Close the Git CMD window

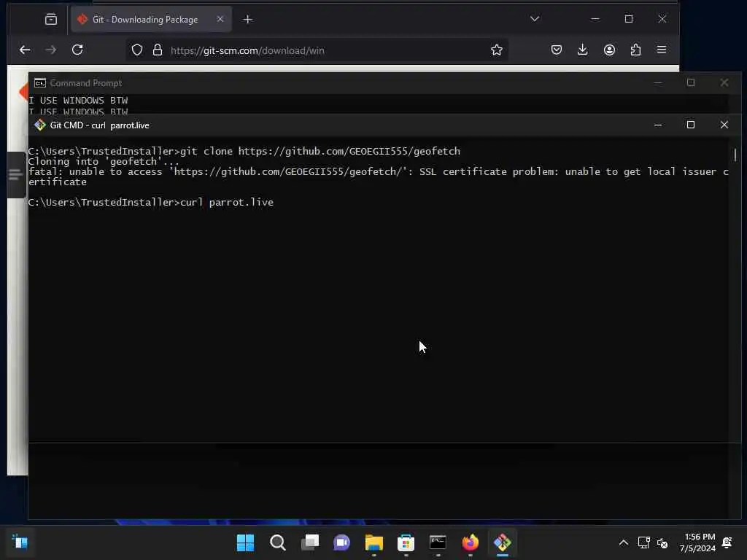pyautogui.click(x=724, y=125)
